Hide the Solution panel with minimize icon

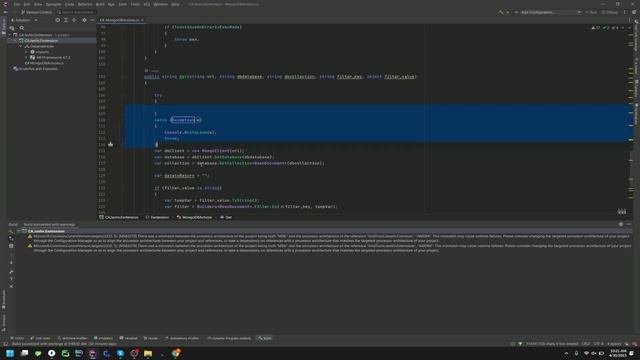tap(92, 20)
